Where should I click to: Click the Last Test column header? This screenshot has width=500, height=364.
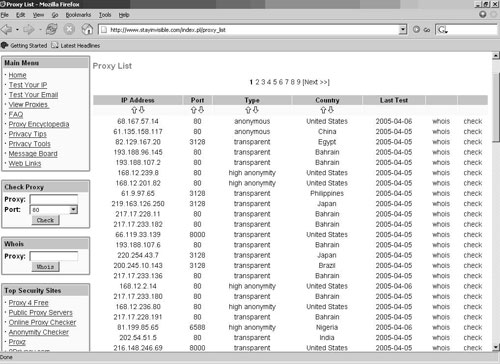pyautogui.click(x=394, y=100)
